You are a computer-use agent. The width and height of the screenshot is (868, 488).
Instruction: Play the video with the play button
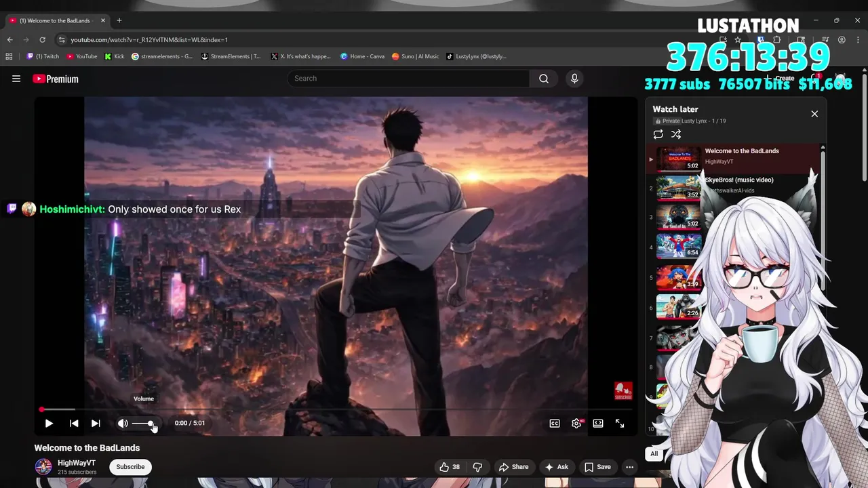tap(49, 423)
